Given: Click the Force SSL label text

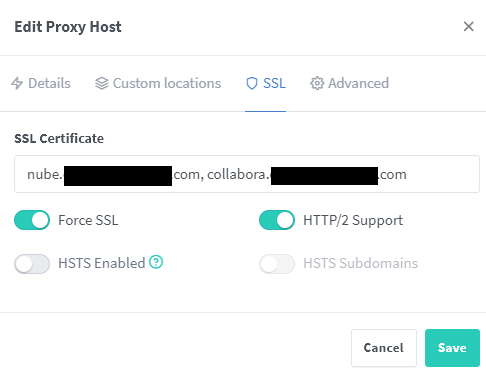Looking at the screenshot, I should coord(88,220).
